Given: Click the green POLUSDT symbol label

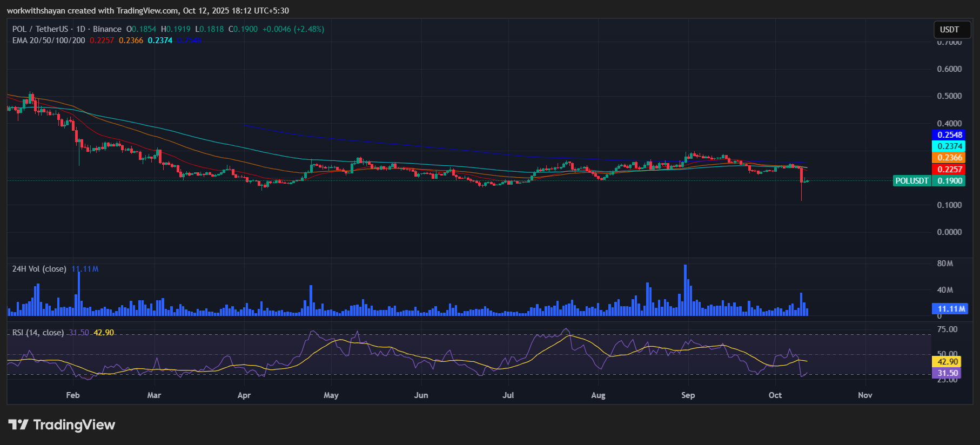Looking at the screenshot, I should [x=911, y=181].
